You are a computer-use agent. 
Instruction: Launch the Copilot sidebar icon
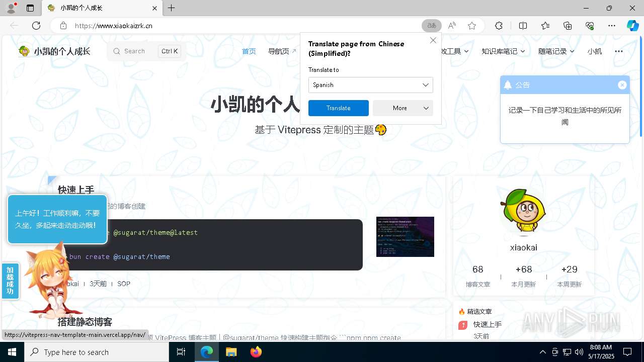pyautogui.click(x=632, y=26)
